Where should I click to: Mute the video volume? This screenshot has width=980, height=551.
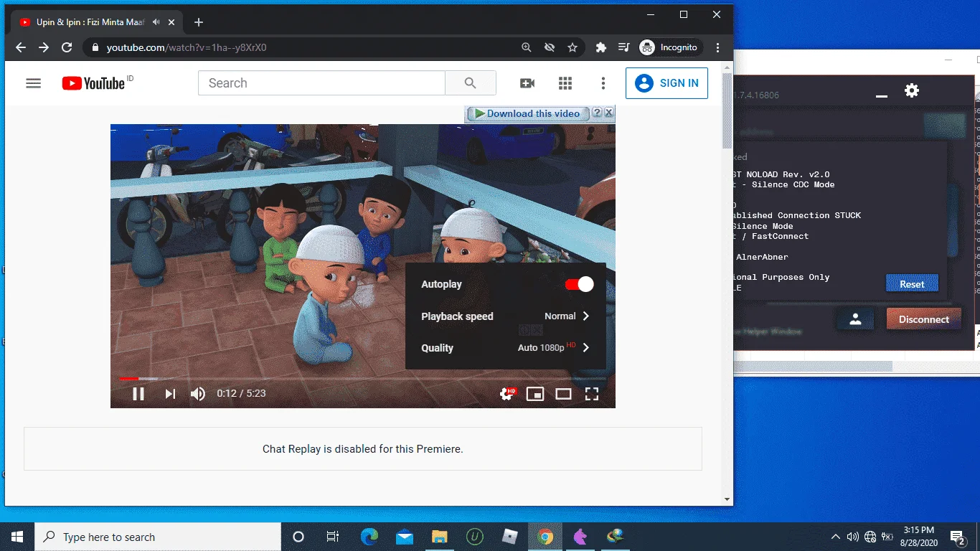pyautogui.click(x=198, y=393)
